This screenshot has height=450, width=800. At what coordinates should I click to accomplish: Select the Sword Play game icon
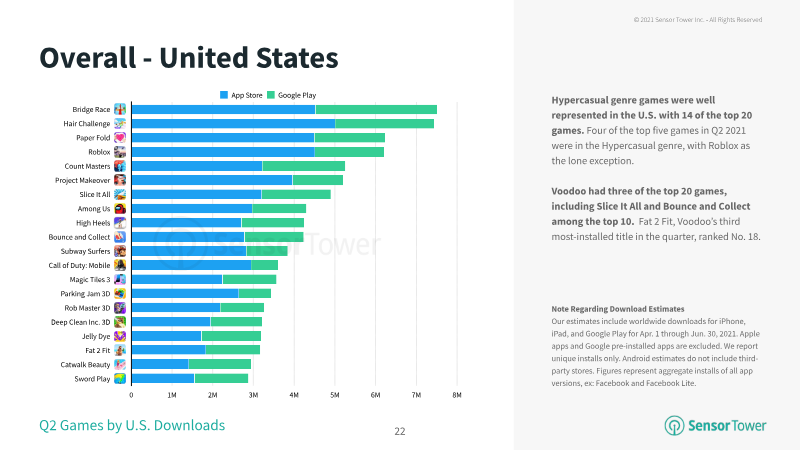[120, 379]
